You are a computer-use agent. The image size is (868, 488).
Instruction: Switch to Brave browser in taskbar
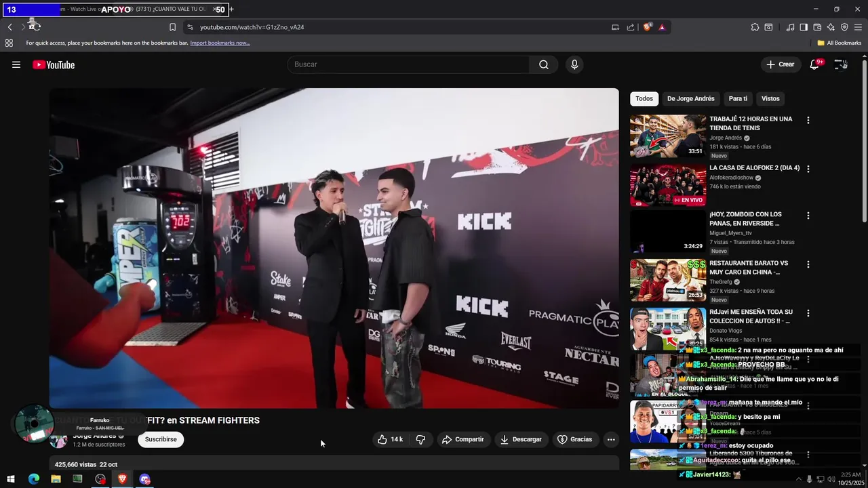123,479
